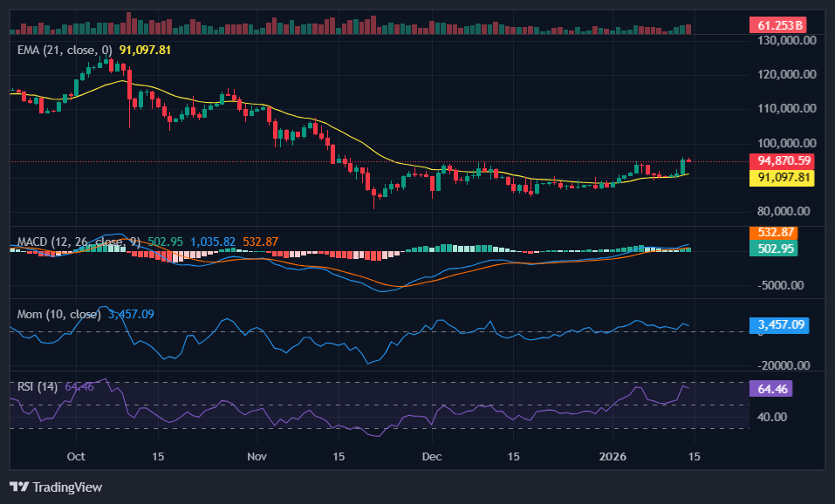This screenshot has width=835, height=504.
Task: Select the EMA (21, close, 0) indicator legend
Action: coord(65,50)
